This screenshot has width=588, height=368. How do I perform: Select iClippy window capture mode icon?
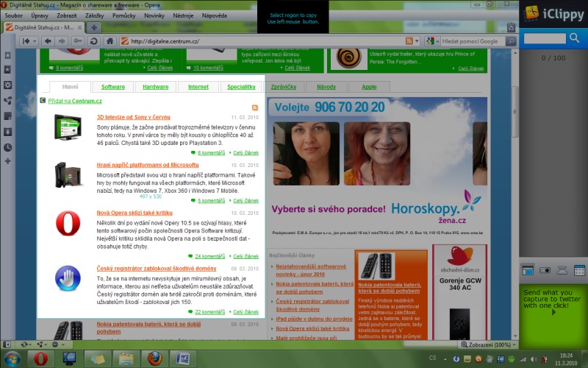[528, 270]
